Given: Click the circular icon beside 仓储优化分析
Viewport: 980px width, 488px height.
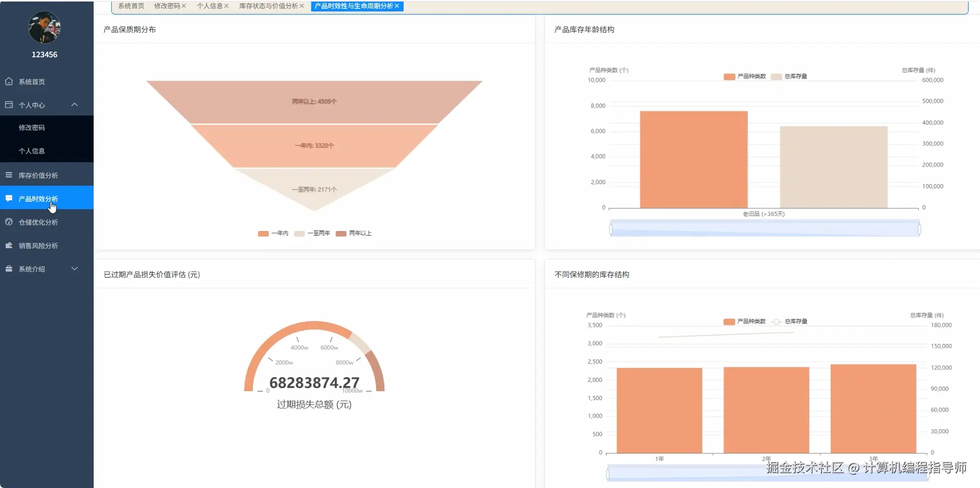Looking at the screenshot, I should [x=9, y=222].
